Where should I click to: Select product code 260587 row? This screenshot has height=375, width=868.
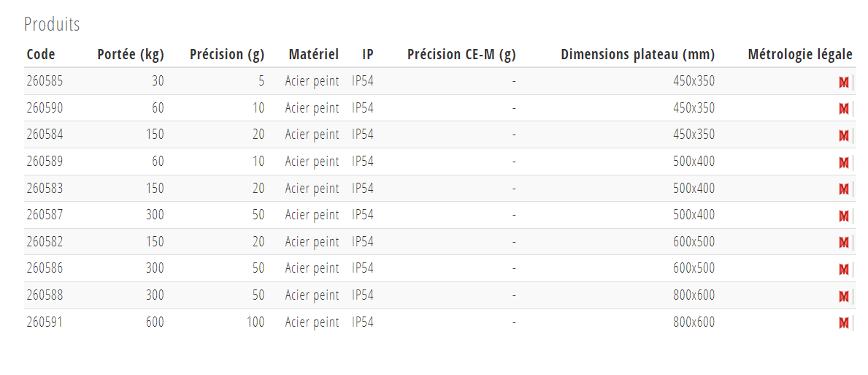pyautogui.click(x=440, y=215)
